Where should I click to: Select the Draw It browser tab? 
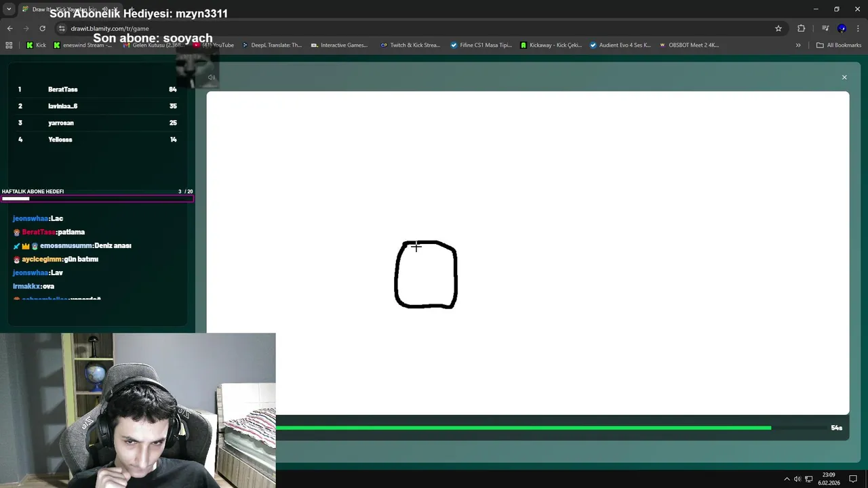(71, 9)
